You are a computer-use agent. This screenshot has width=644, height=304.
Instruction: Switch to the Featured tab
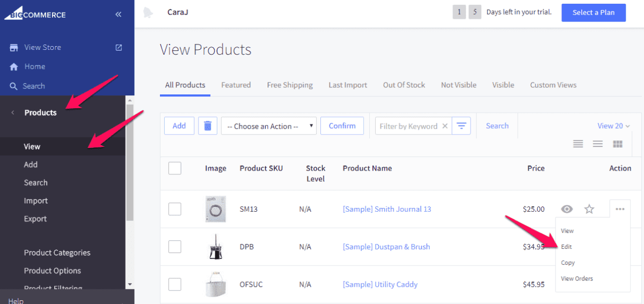pyautogui.click(x=236, y=85)
